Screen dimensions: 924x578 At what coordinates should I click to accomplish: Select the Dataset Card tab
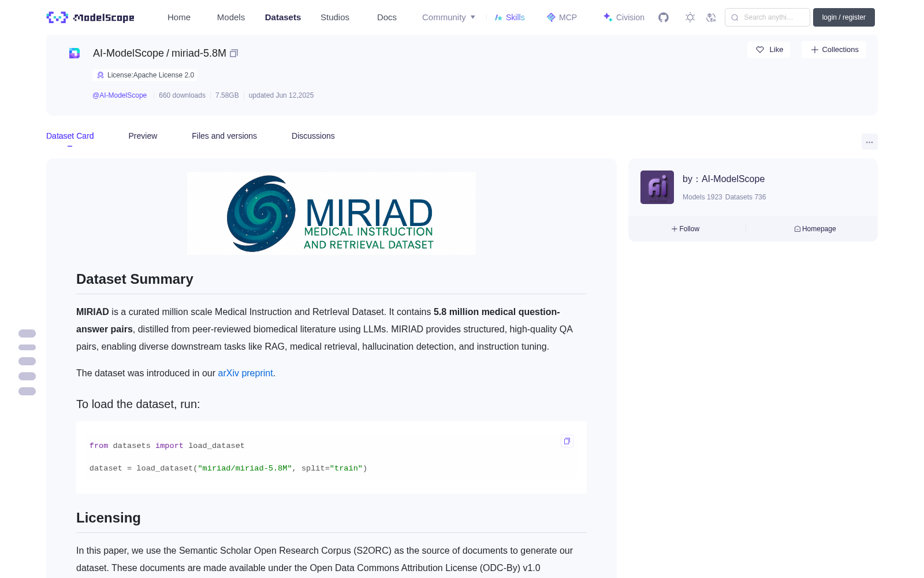(70, 136)
